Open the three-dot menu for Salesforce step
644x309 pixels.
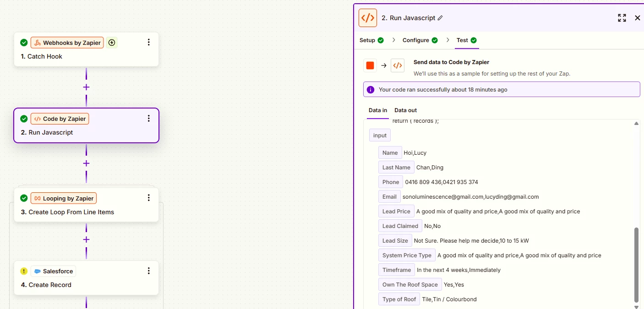[x=148, y=271]
